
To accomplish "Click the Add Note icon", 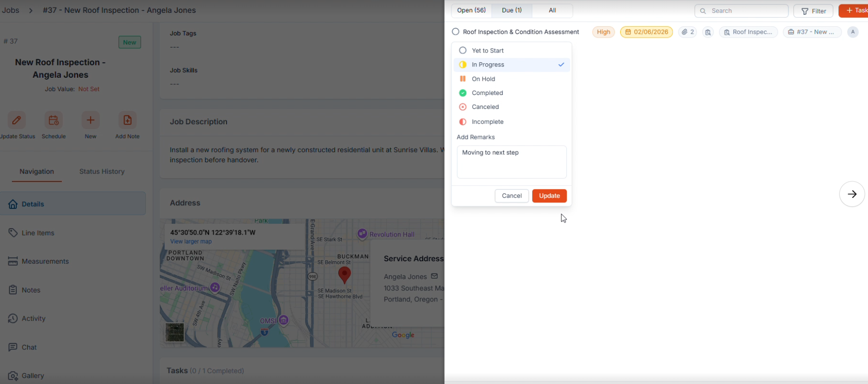I will (x=127, y=120).
